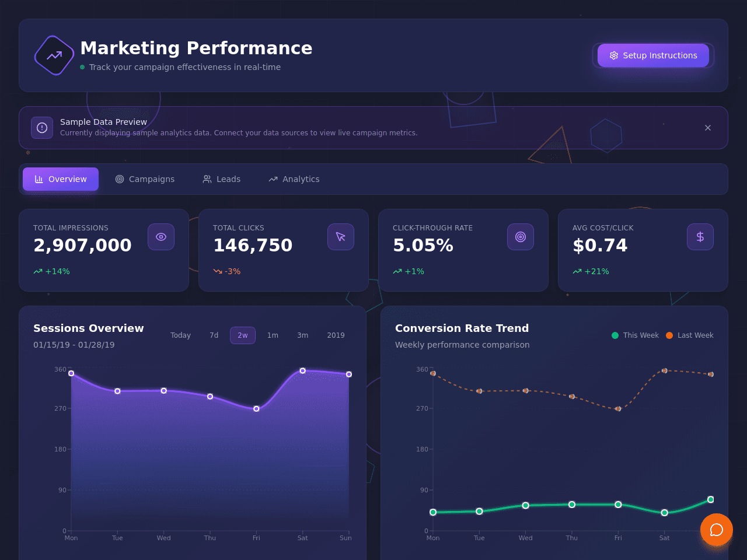Click the Overview tab bar-chart icon
The image size is (747, 560).
pos(39,179)
